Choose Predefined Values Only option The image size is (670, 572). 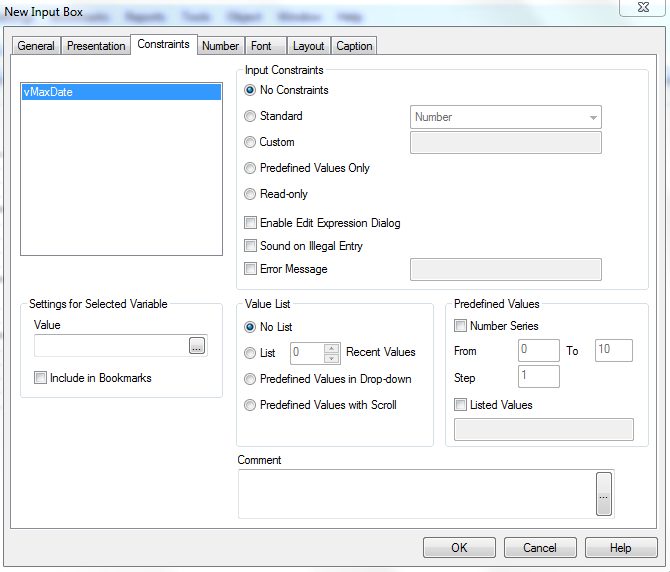click(251, 168)
